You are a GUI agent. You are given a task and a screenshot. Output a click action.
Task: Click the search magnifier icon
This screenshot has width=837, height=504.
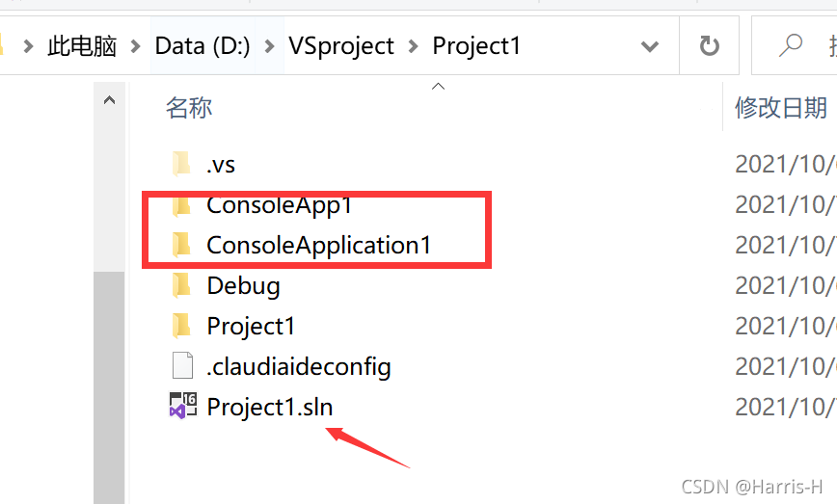pos(790,45)
